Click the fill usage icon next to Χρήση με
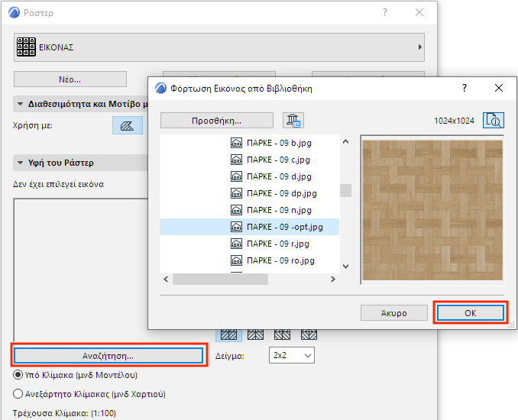This screenshot has height=420, width=518. 128,125
